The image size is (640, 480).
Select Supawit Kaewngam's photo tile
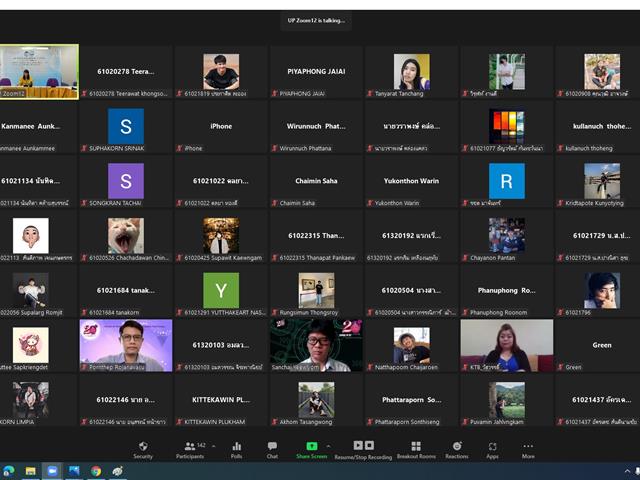tap(221, 236)
